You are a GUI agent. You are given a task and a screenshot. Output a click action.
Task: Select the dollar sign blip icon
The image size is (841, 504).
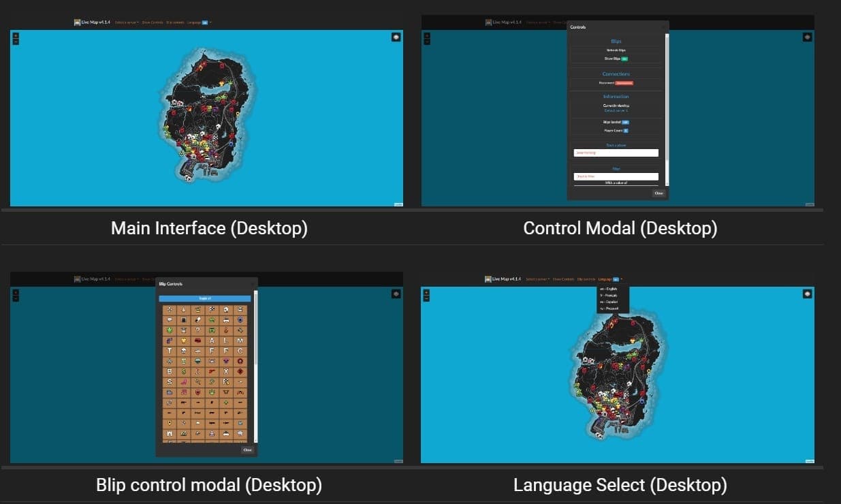point(183,371)
